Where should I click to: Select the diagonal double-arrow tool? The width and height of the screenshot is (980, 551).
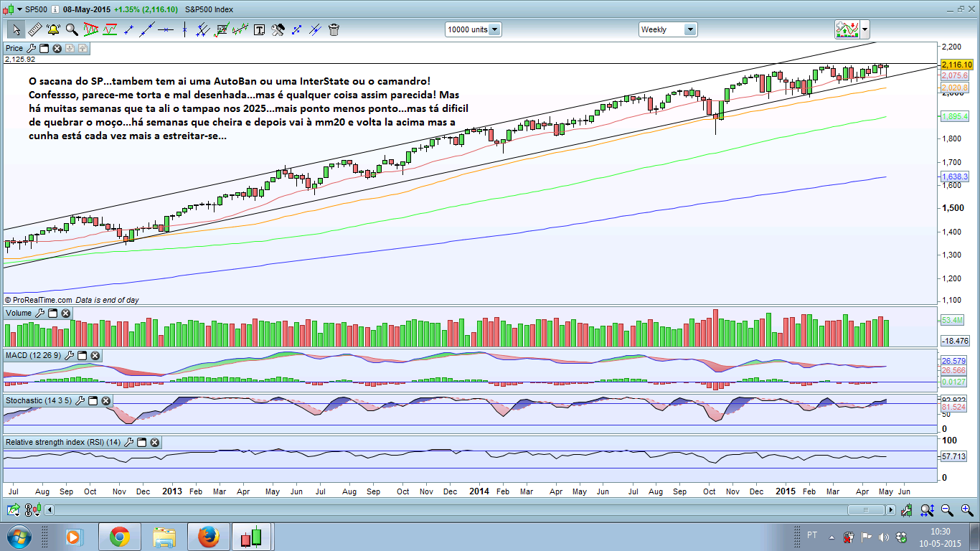[296, 29]
